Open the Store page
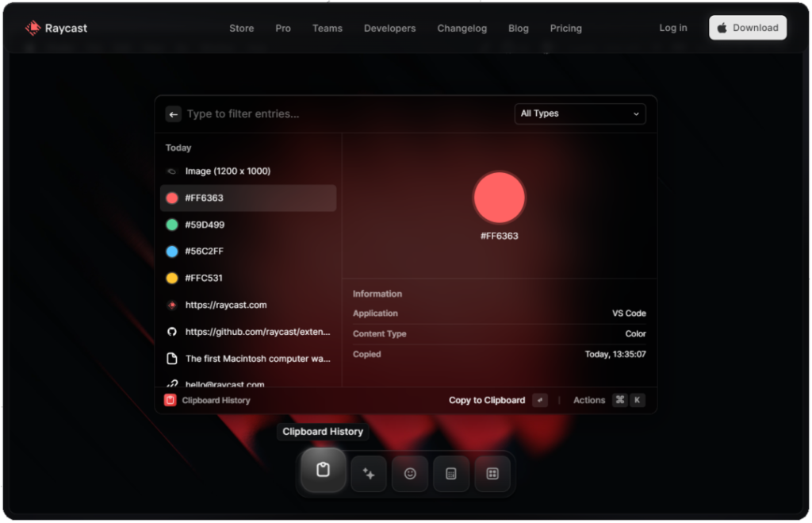 click(241, 29)
